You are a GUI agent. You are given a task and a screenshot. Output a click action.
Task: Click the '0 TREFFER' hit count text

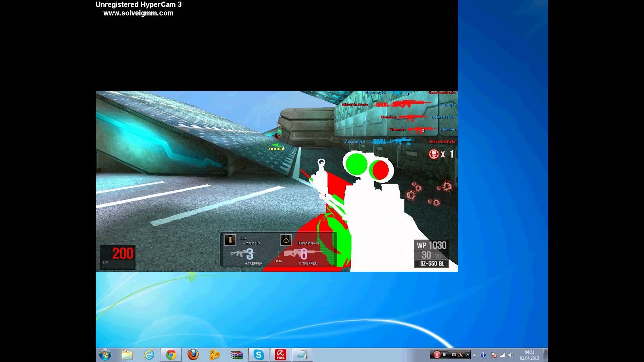308,263
